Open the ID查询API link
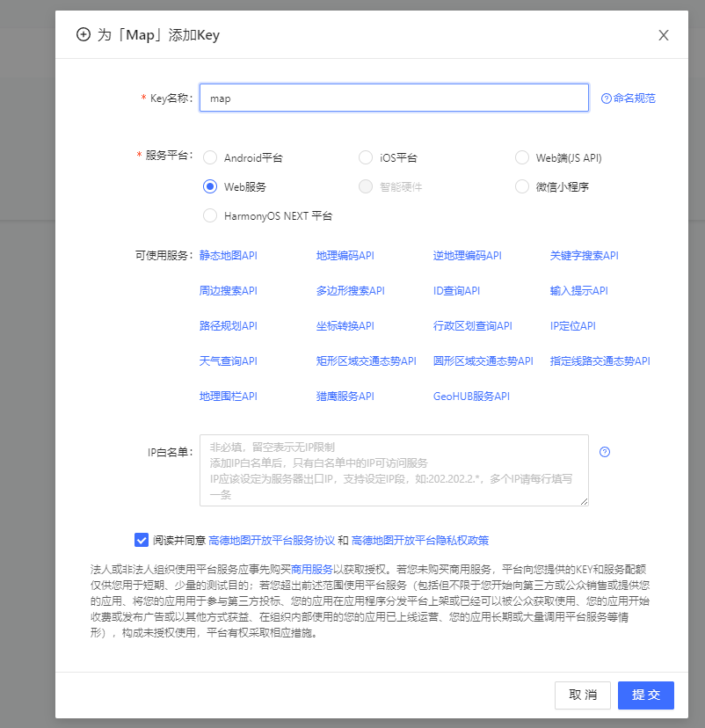This screenshot has width=705, height=728. click(x=456, y=291)
